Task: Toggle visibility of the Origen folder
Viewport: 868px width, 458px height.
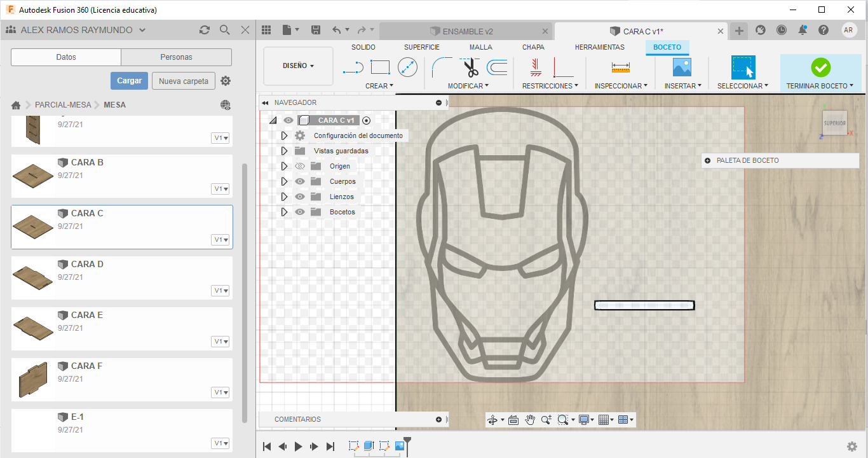Action: [300, 166]
